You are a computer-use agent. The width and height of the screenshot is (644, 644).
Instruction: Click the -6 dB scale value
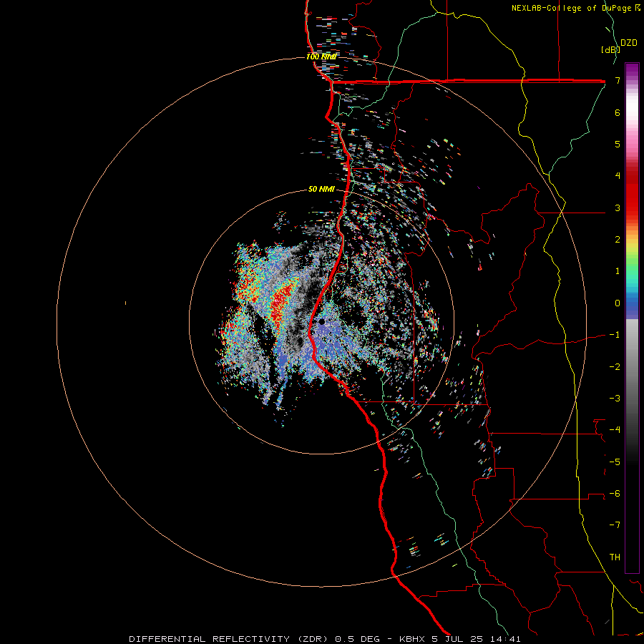pyautogui.click(x=615, y=494)
